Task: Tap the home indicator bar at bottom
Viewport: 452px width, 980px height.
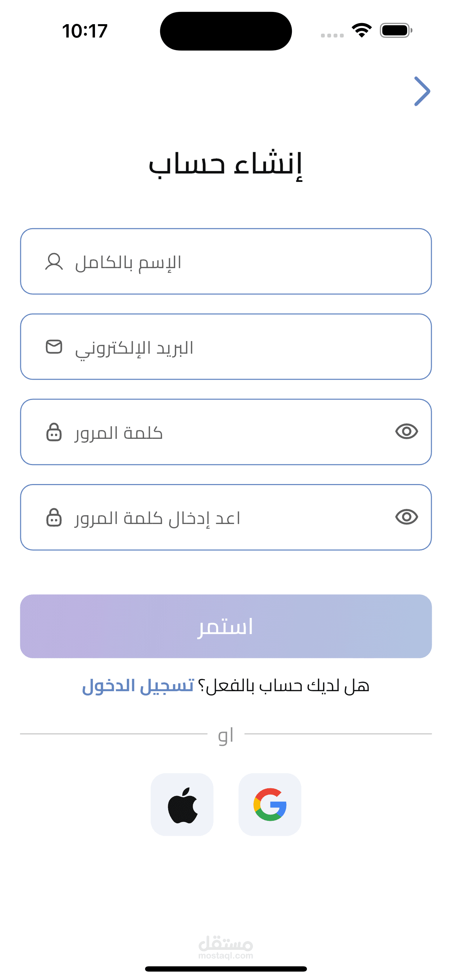Action: click(226, 968)
